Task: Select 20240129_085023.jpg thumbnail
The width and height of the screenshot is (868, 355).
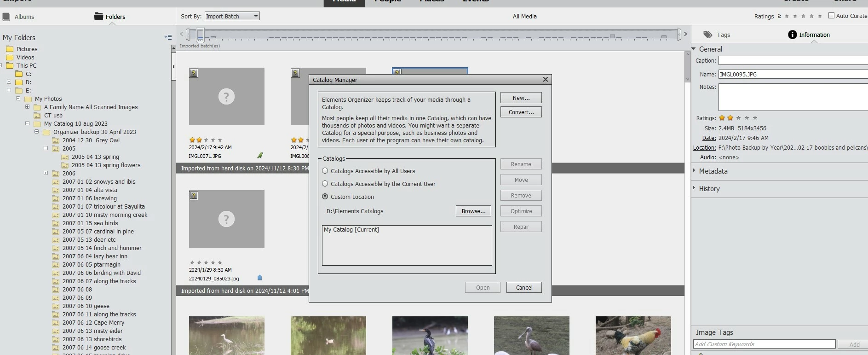Action: (226, 219)
